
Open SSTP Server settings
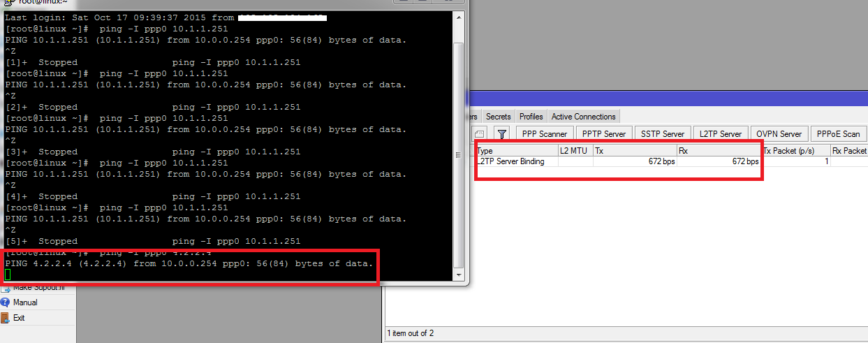(x=663, y=134)
